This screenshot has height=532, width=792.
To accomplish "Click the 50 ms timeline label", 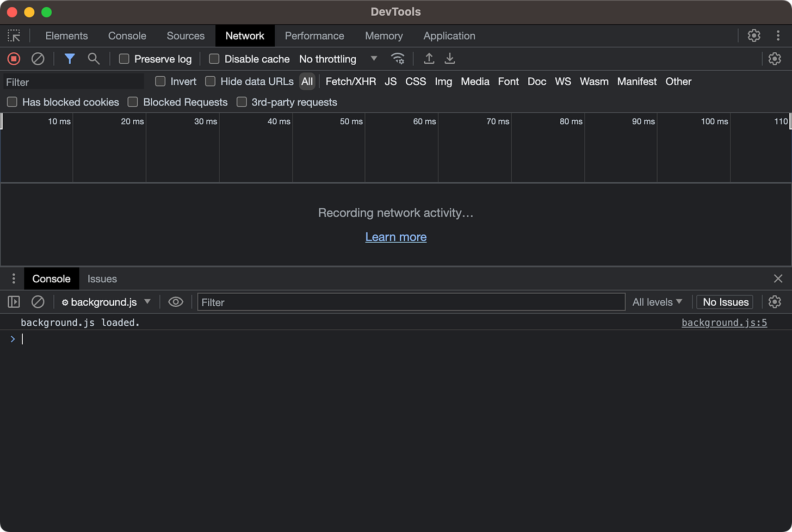I will 351,121.
